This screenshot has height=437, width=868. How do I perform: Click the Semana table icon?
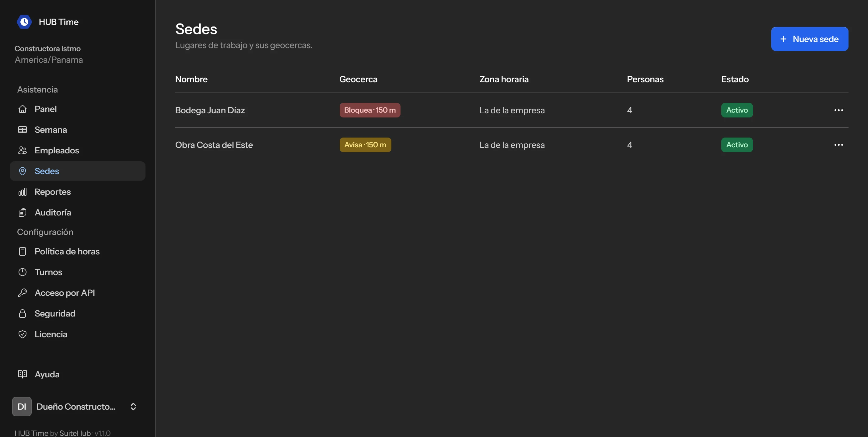(23, 130)
